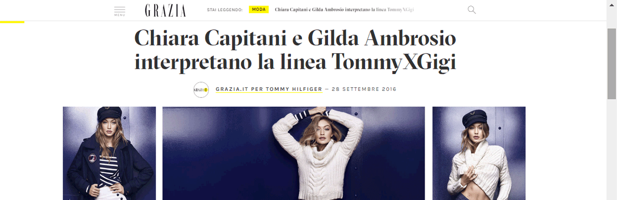Open the hamburger MENU icon

coord(120,11)
